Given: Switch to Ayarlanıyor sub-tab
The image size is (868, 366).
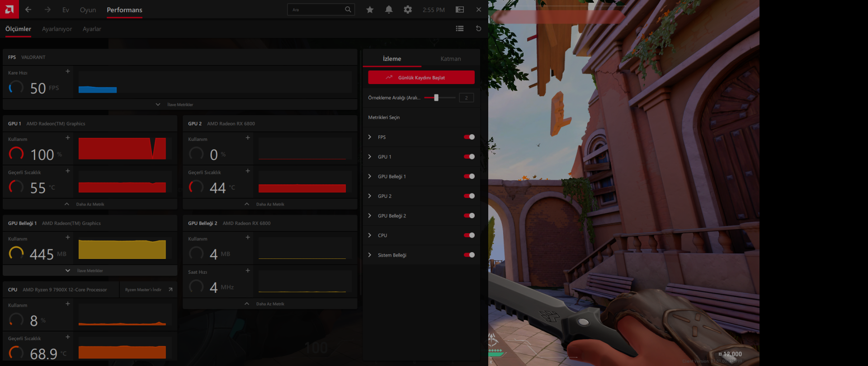Looking at the screenshot, I should click(x=57, y=29).
